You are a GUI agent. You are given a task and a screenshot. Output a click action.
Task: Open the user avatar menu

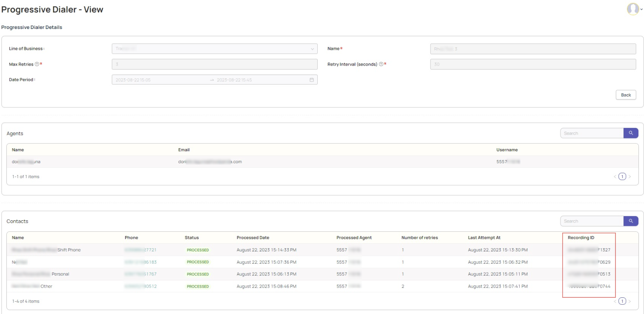633,9
